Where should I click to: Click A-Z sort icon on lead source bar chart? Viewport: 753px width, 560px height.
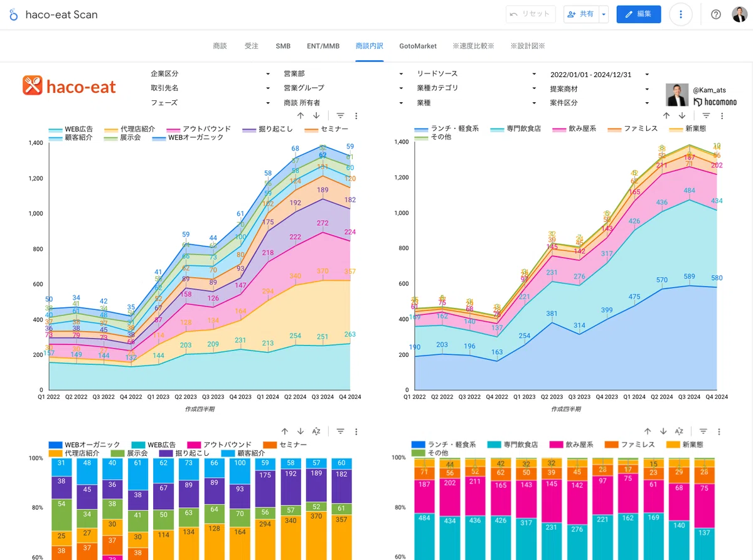[x=316, y=431]
